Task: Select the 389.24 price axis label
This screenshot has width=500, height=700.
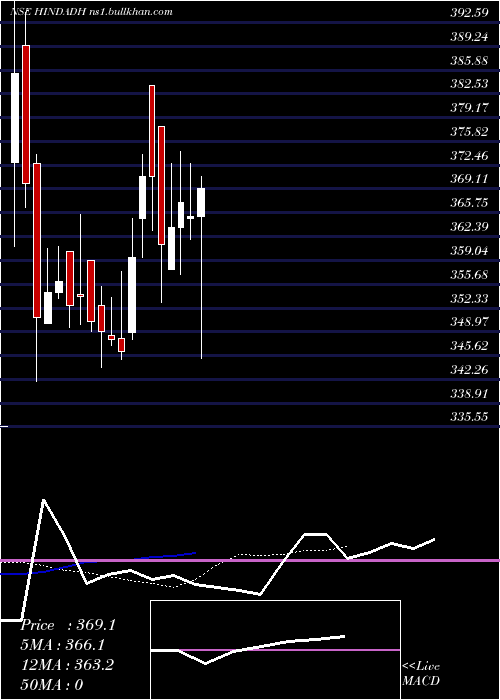Action: 469,37
